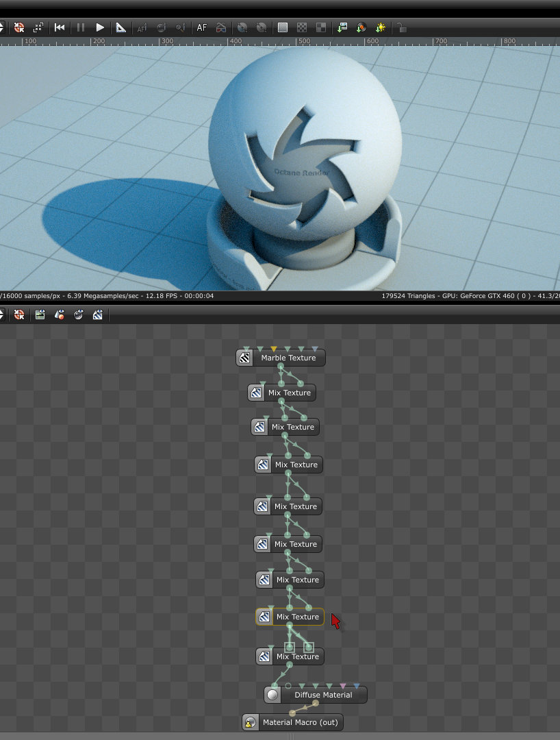Image resolution: width=560 pixels, height=740 pixels.
Task: Select the Marble Texture node
Action: coord(281,358)
